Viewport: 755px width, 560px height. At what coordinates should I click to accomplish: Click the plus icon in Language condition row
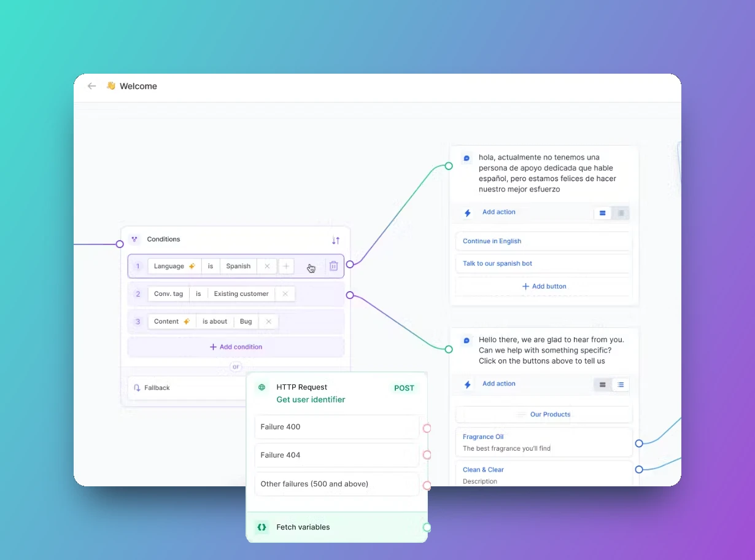286,266
